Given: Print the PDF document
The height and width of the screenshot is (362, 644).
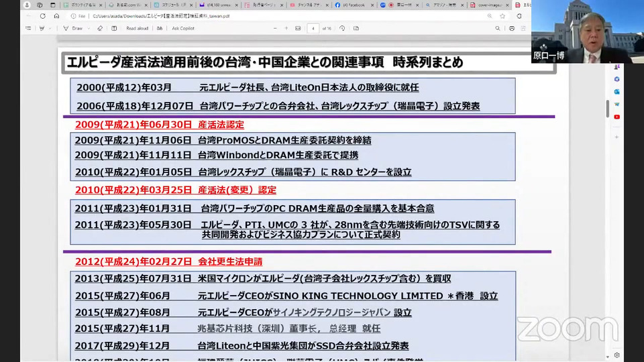Looking at the screenshot, I should [512, 28].
